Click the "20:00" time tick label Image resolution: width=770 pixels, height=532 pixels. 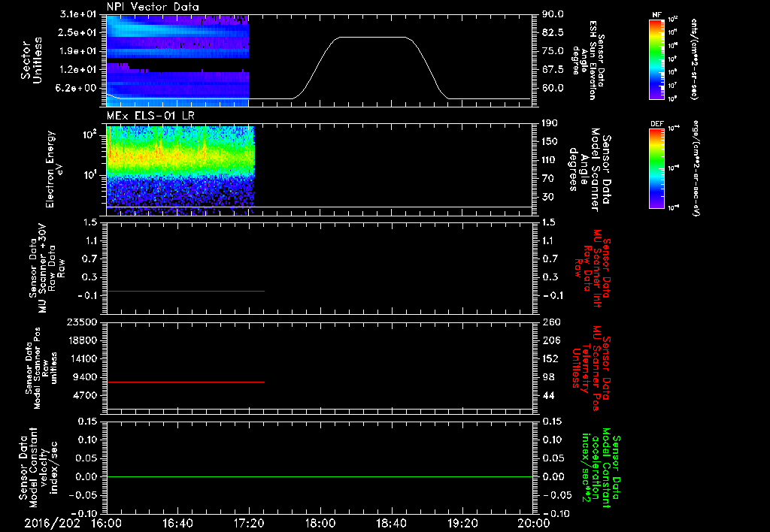[533, 523]
